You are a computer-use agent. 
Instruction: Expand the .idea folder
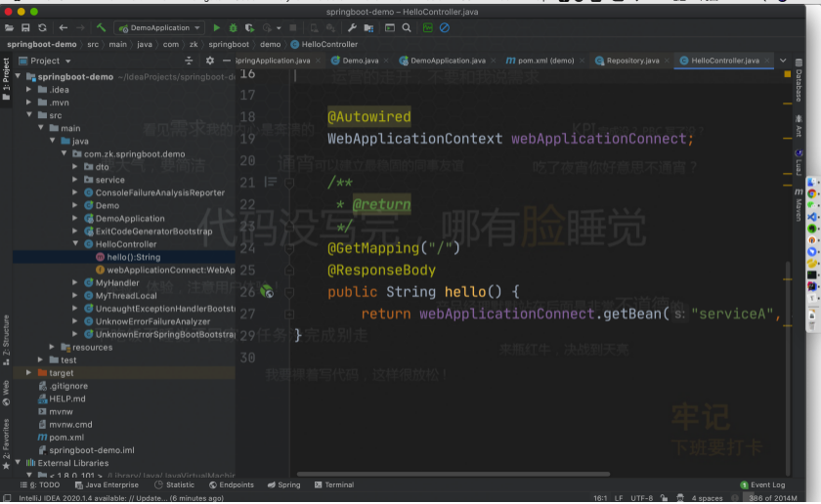point(28,90)
